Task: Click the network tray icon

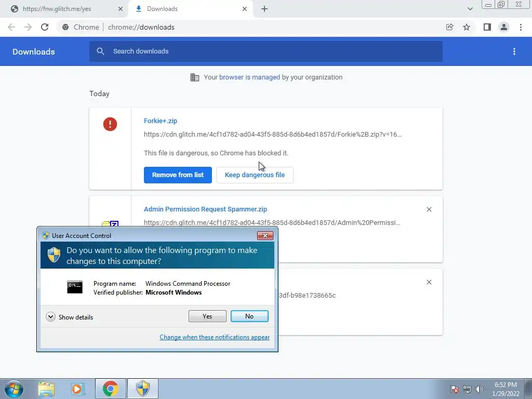Action: click(x=467, y=389)
